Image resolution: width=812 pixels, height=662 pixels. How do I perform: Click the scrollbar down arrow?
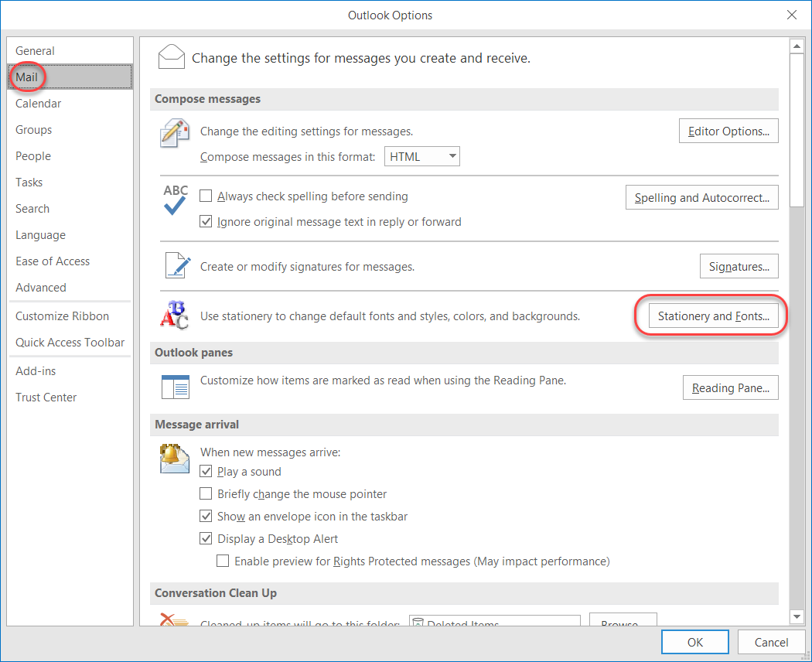point(797,616)
